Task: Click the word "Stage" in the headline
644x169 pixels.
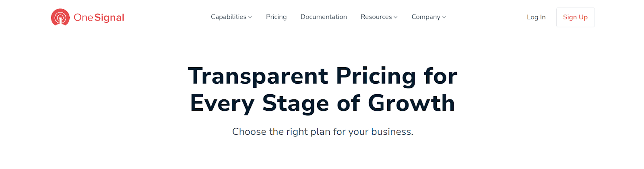Action: [296, 103]
